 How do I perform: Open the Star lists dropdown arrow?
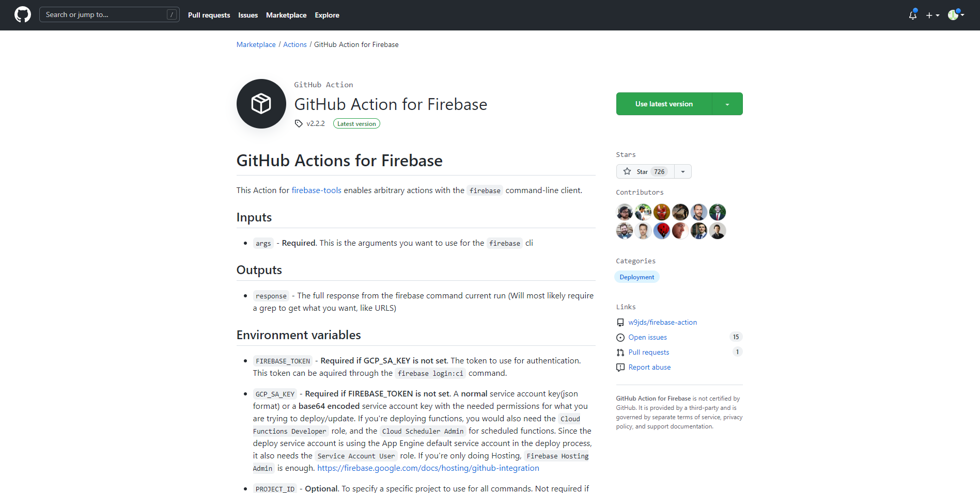(x=683, y=171)
